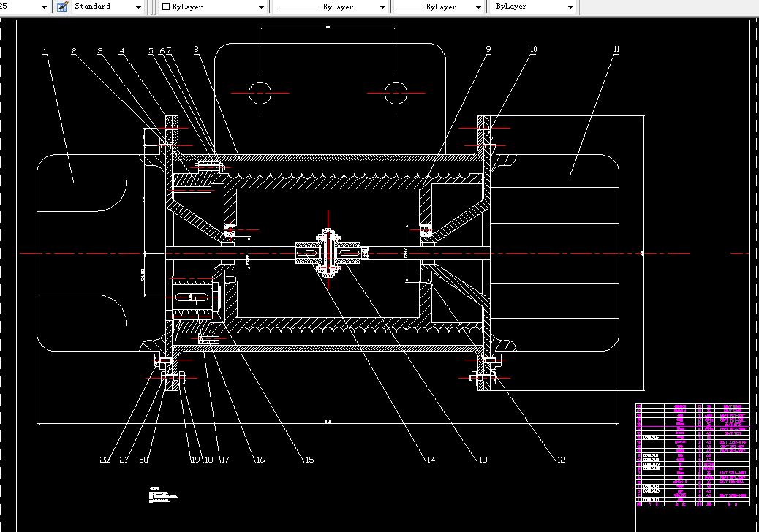Open the ByLayer plot style dropdown
This screenshot has height=532, width=759.
click(570, 7)
